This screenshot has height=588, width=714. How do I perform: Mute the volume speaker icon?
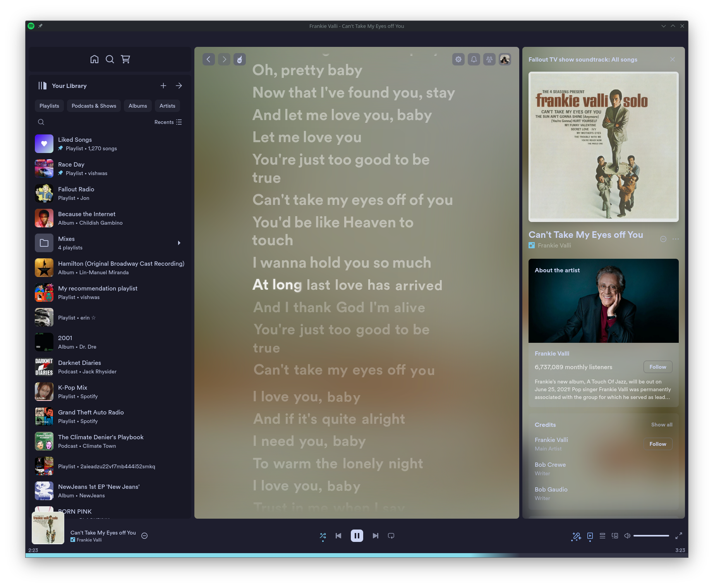click(x=627, y=536)
